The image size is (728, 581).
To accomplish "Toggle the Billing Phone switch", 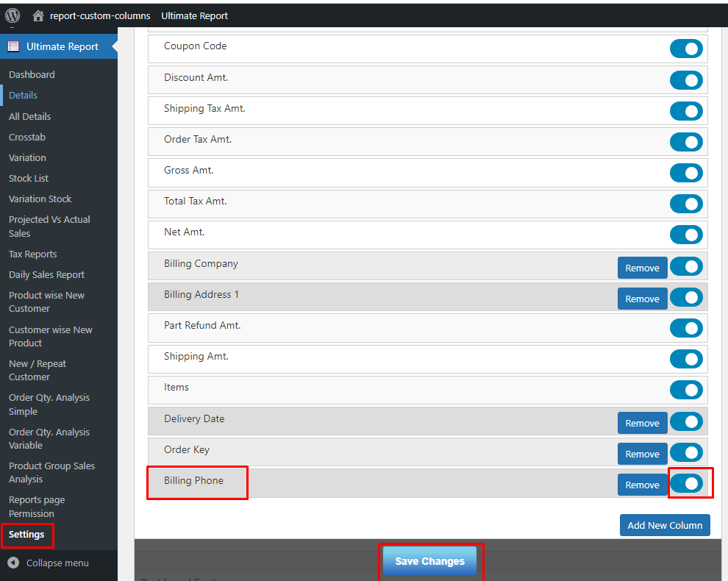I will tap(686, 483).
